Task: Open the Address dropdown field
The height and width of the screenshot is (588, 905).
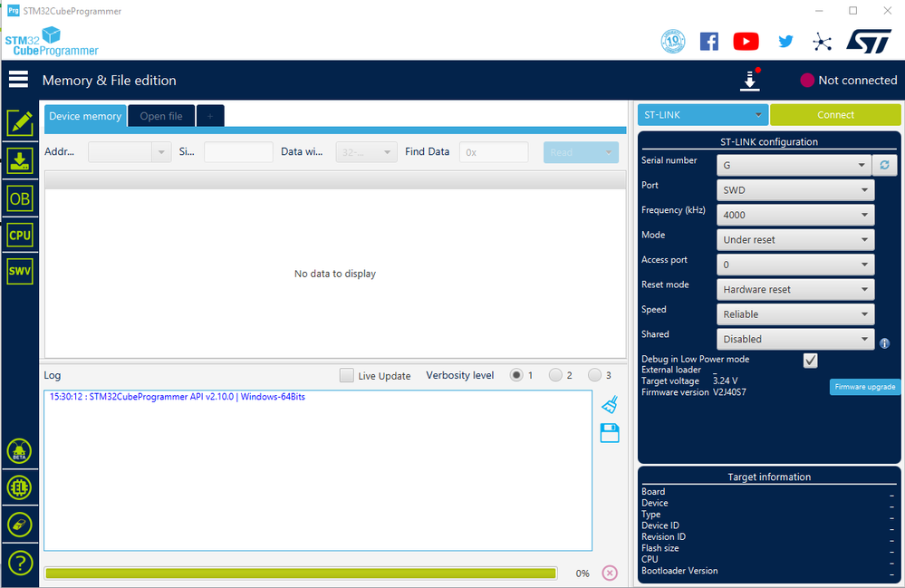Action: tap(130, 152)
